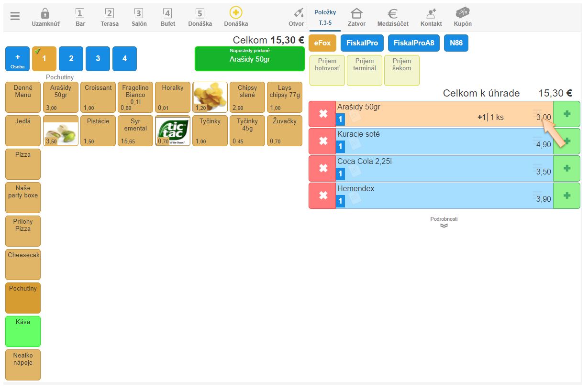
Task: Expand the Podrobnosti details section
Action: point(444,223)
